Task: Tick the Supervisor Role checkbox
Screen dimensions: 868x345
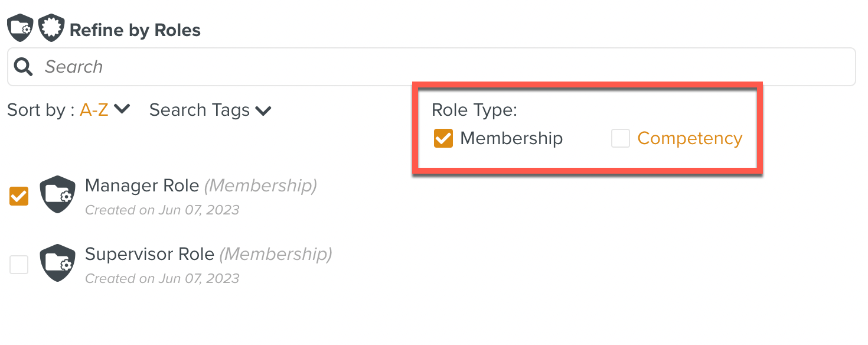Action: coord(19,264)
